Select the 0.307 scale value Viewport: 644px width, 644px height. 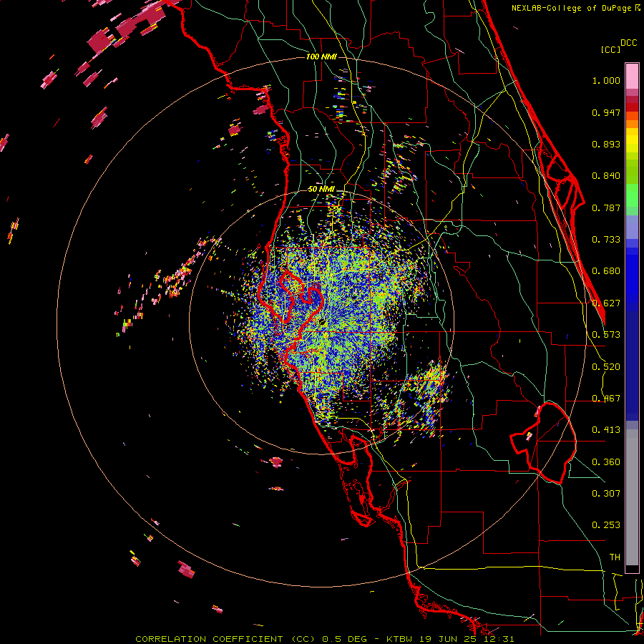[606, 494]
